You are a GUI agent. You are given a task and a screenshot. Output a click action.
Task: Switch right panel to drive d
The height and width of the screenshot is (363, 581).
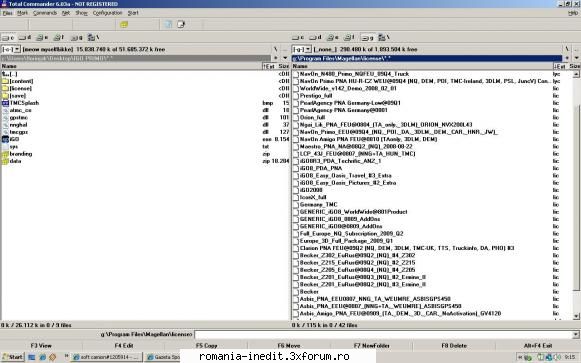[x=315, y=37]
